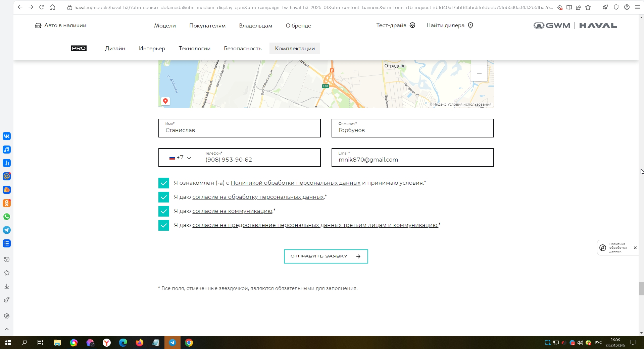The width and height of the screenshot is (644, 349).
Task: Open File Explorer from the taskbar
Action: 57,343
